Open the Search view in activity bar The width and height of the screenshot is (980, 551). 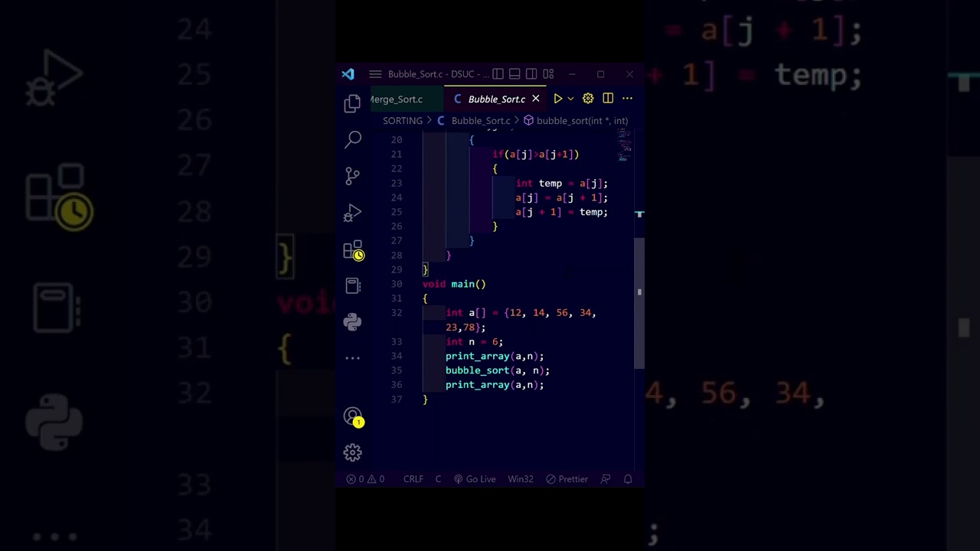coord(353,139)
